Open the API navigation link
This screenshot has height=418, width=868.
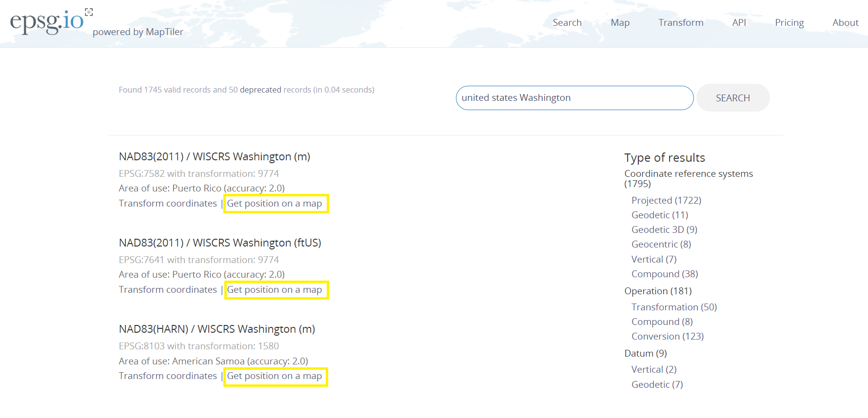tap(739, 22)
